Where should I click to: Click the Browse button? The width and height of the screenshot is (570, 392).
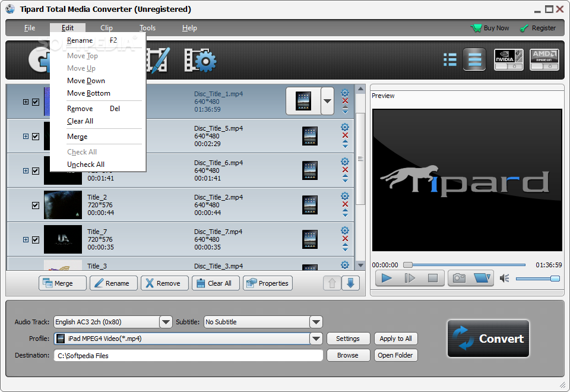(x=349, y=355)
